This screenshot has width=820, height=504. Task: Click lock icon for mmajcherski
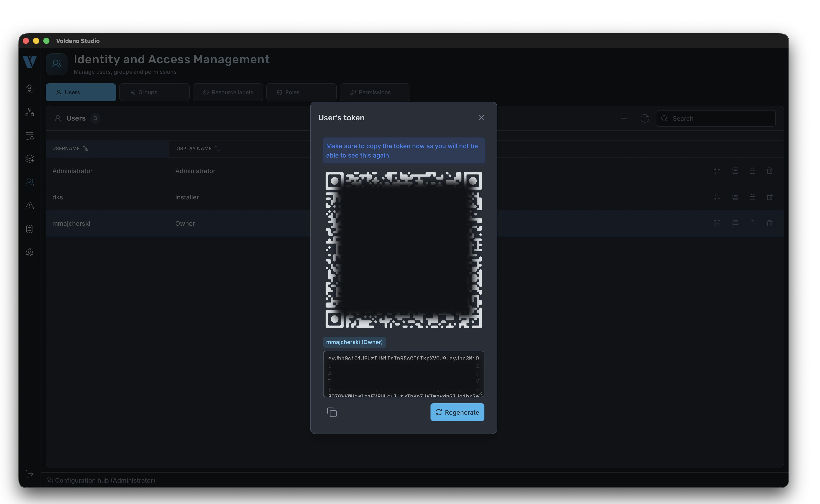(752, 223)
